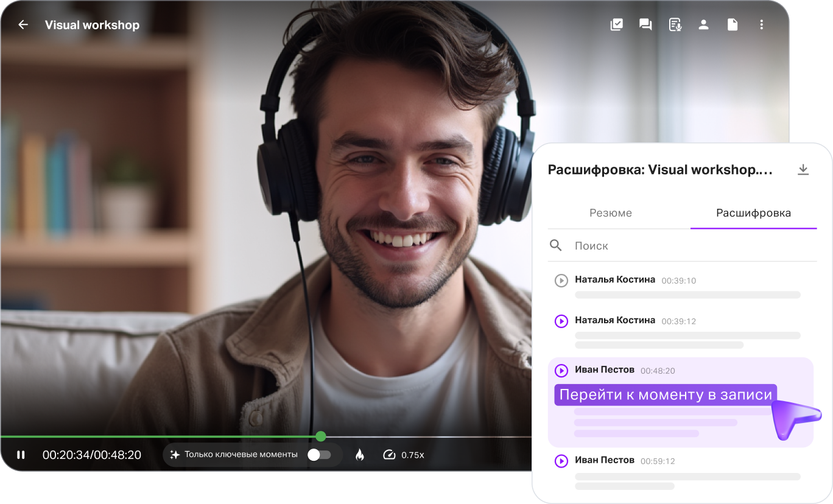Enable the 'Только ключевые моменты' toggle

point(318,455)
